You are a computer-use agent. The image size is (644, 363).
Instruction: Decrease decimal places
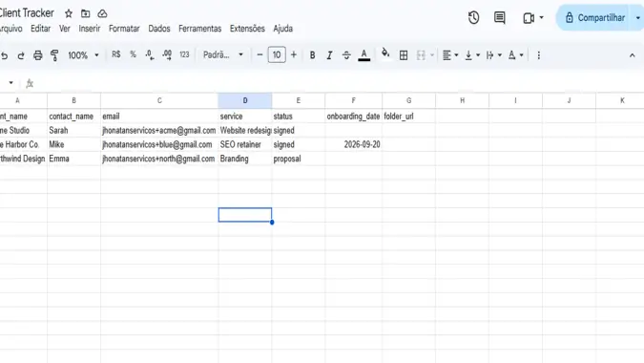(150, 54)
